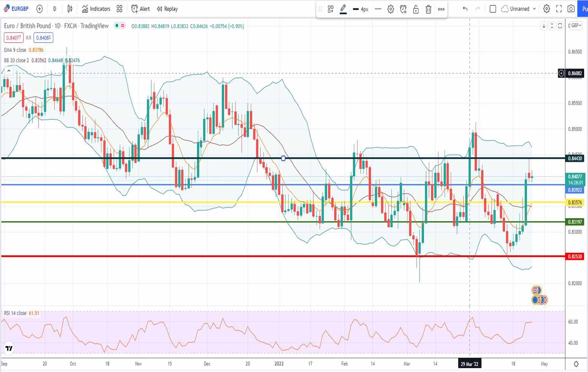Viewport: 588px width, 372px height.
Task: Click the trash icon to delete drawing
Action: point(428,9)
